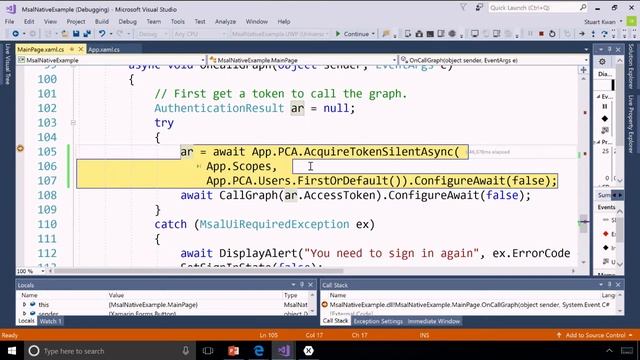Toggle auto-hide pin on Locals panel
640x360 pixels.
[302, 284]
